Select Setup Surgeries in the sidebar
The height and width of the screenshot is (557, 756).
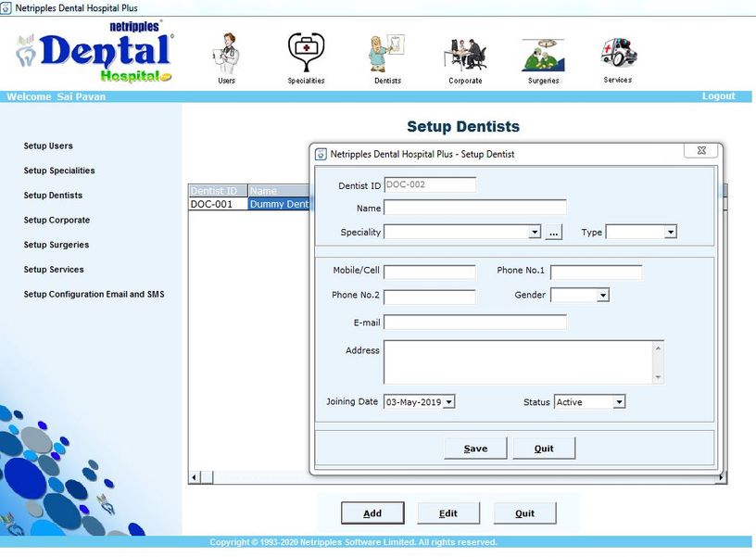[x=57, y=245]
